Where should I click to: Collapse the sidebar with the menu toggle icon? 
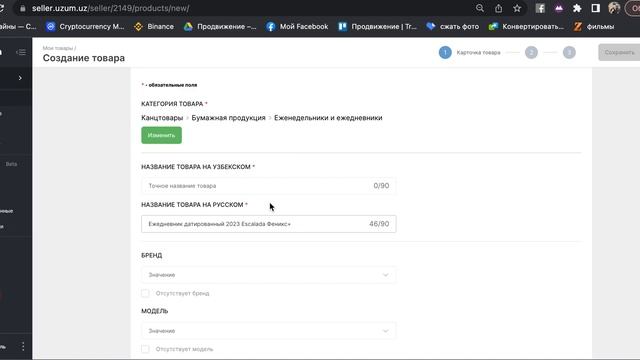pos(21,52)
